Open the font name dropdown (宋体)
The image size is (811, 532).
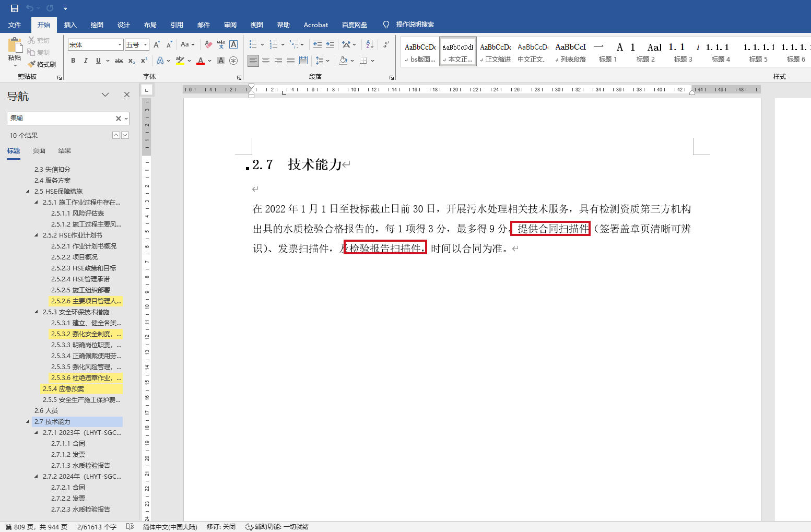click(x=120, y=45)
